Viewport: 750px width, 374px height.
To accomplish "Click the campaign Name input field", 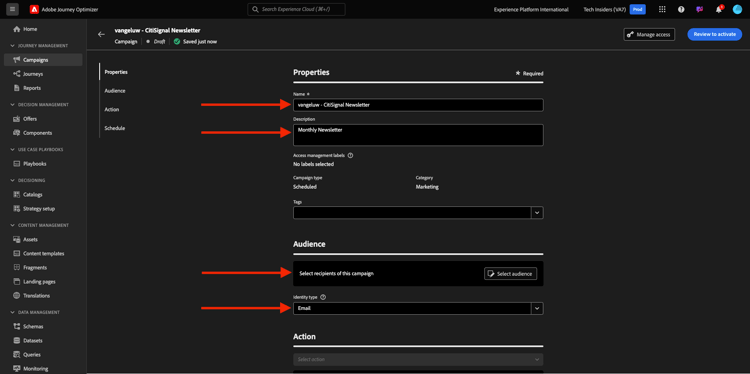I will tap(418, 105).
